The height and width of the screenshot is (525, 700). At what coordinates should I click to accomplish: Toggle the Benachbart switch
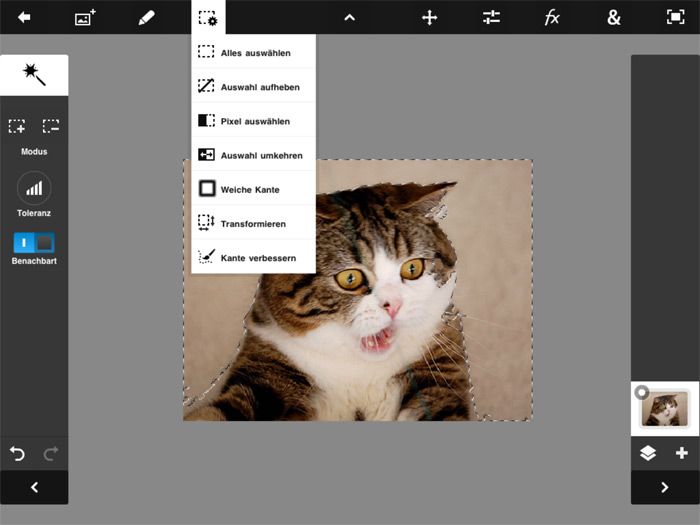click(34, 243)
